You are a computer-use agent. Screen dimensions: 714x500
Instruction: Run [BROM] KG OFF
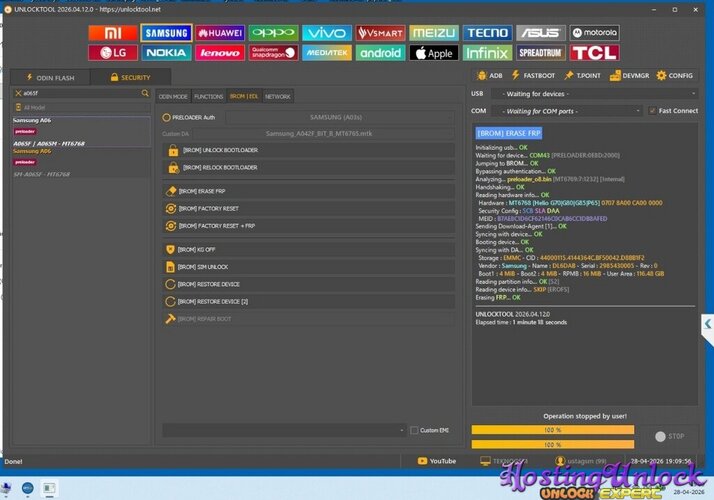point(309,250)
